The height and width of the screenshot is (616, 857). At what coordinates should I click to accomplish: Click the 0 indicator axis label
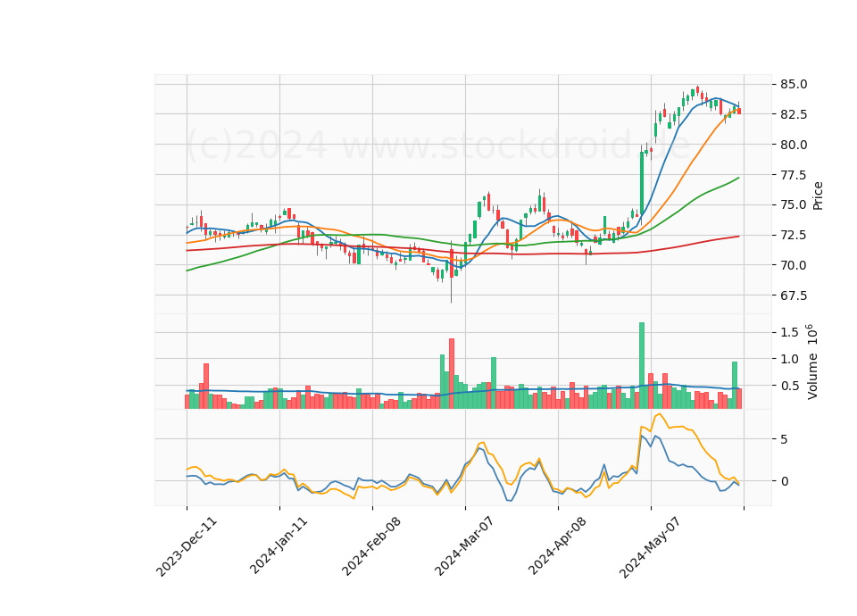[785, 481]
